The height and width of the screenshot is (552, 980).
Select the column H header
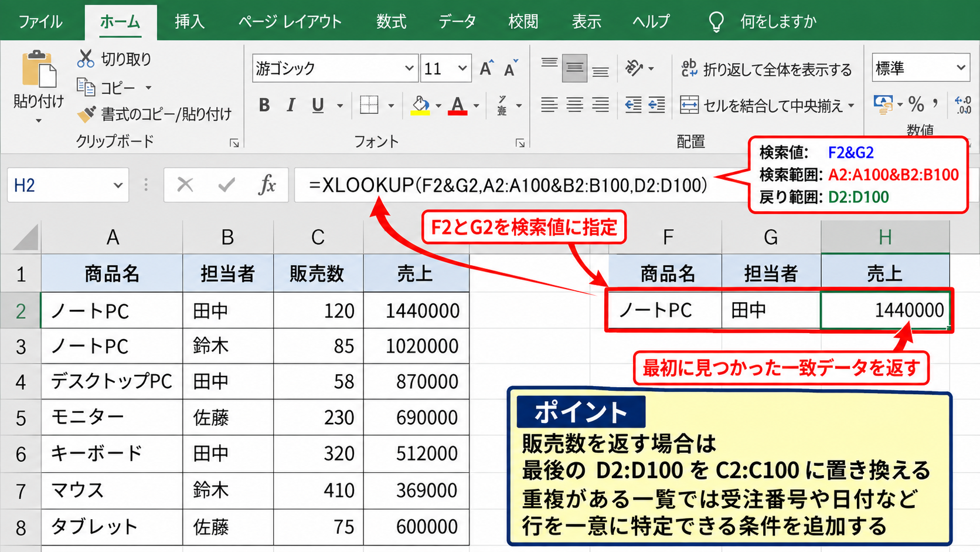(x=885, y=237)
